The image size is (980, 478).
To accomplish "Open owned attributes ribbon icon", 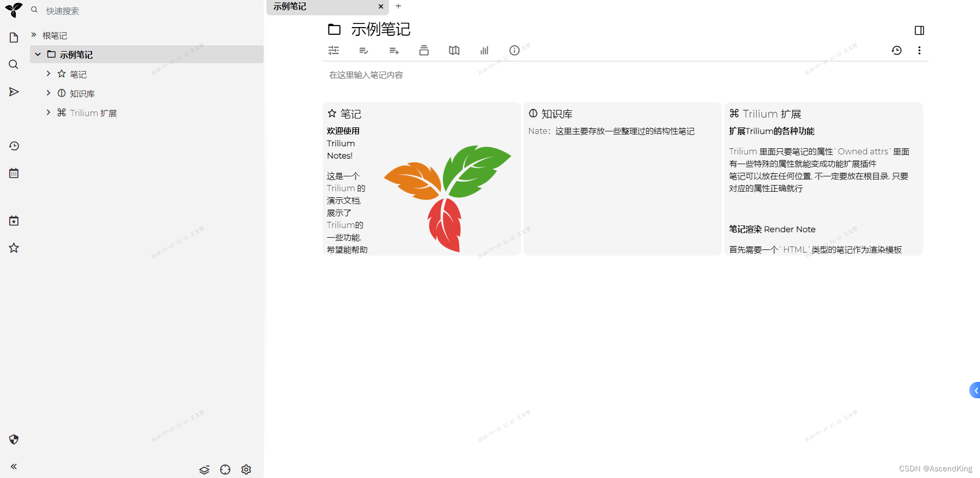I will (363, 50).
